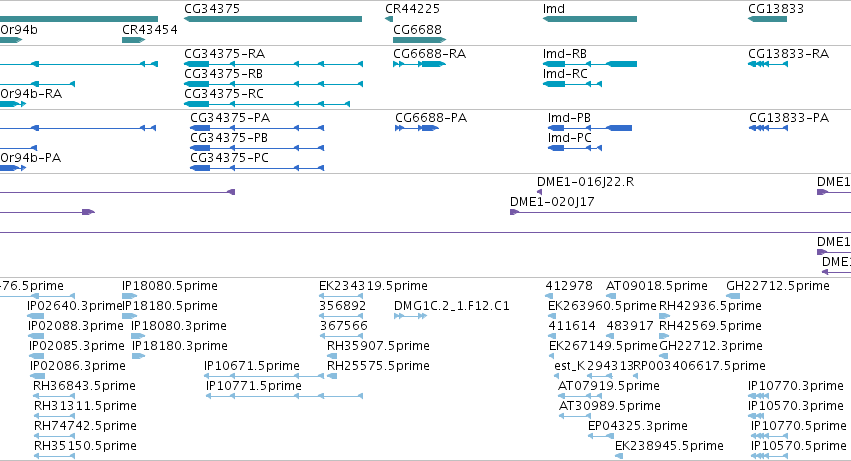Click the Or94b-RA transcript label
Image resolution: width=851 pixels, height=461 pixels.
[x=31, y=94]
